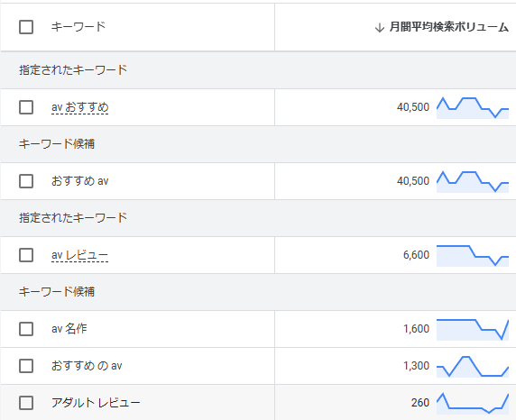View the trend sparkline for av おすすめ
The height and width of the screenshot is (420, 516).
(x=473, y=107)
